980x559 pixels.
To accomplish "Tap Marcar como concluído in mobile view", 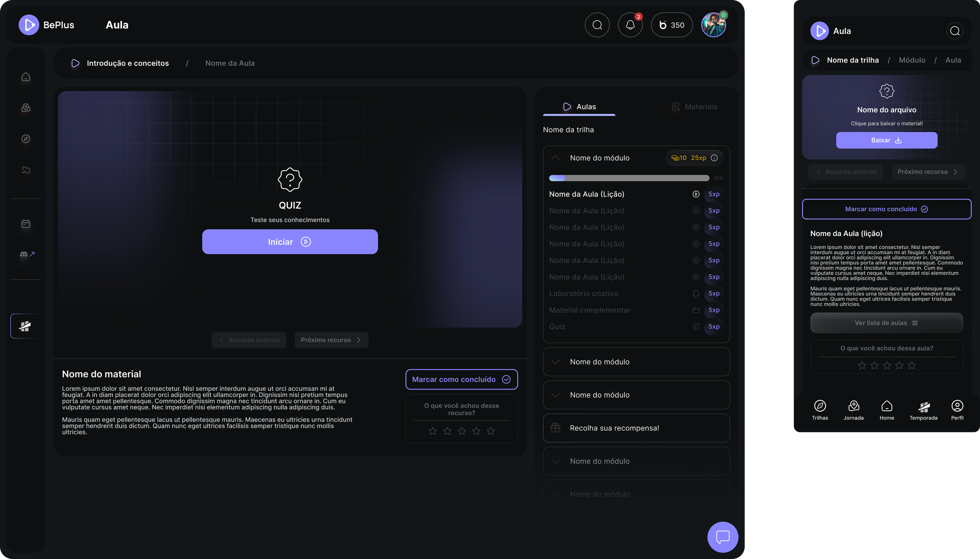I will coord(886,209).
